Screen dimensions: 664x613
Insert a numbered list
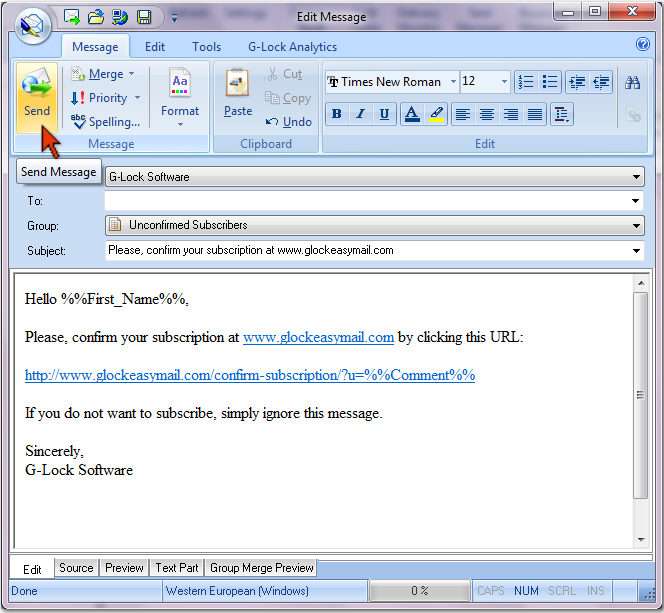526,82
